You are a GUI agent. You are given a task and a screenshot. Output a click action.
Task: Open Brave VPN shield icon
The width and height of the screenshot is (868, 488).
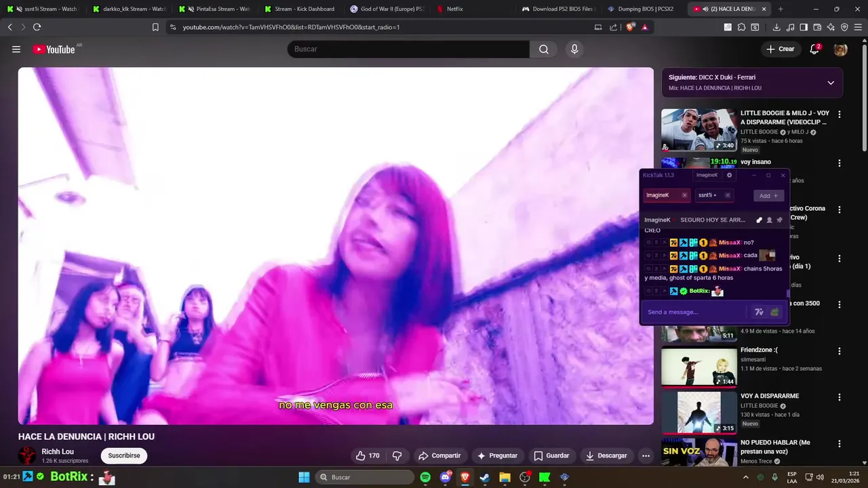click(x=844, y=27)
